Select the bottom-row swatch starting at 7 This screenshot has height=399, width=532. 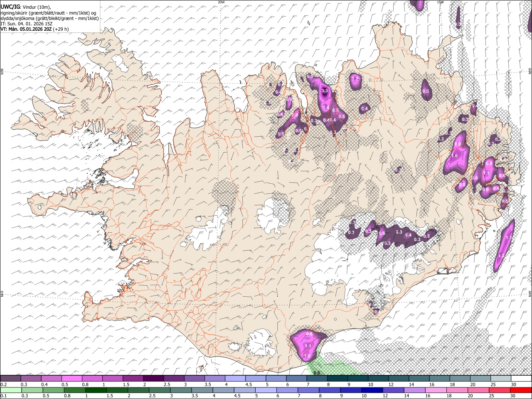tap(308, 390)
